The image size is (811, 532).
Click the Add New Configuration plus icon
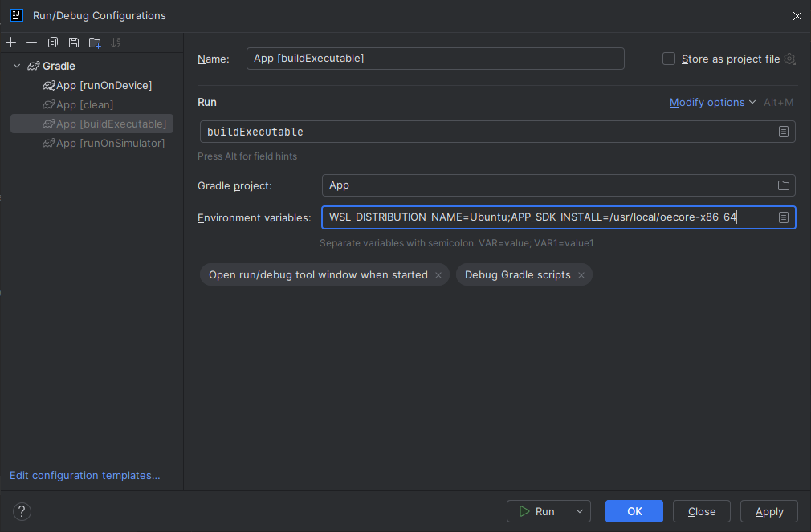point(10,42)
